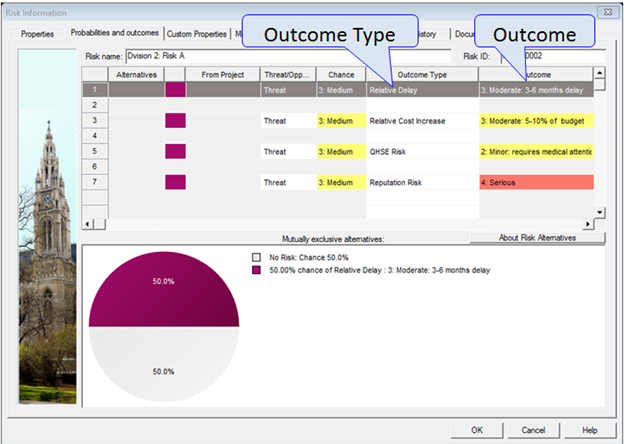Close the Risk Information dialog

pyautogui.click(x=603, y=12)
